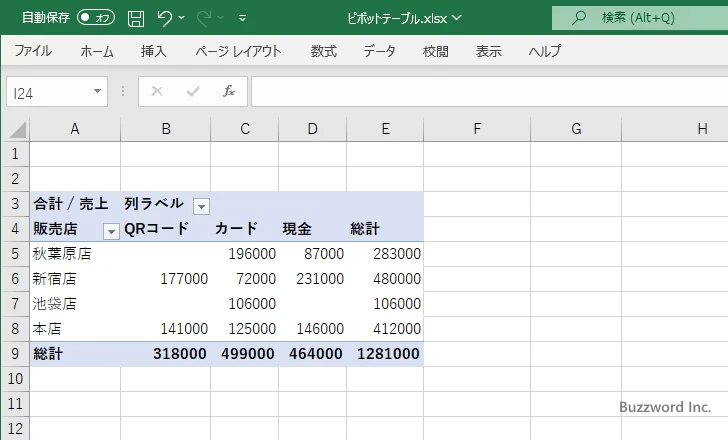Click grand total value 1281000
Image resolution: width=728 pixels, height=440 pixels.
pyautogui.click(x=385, y=354)
